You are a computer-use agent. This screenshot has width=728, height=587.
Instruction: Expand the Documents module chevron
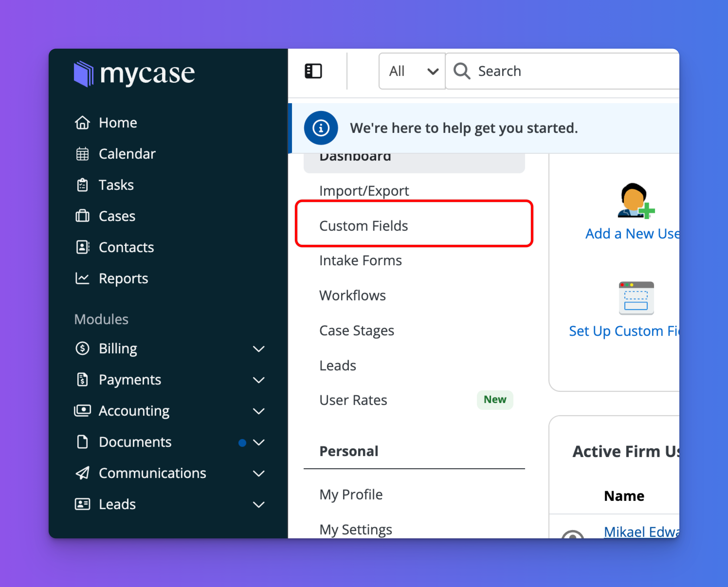259,442
